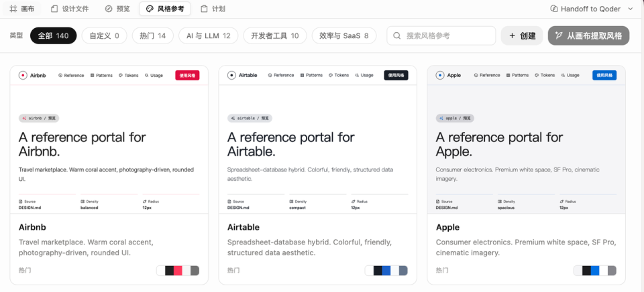Image resolution: width=644 pixels, height=292 pixels.
Task: Open Patterns in the Airtable preview
Action: 311,76
